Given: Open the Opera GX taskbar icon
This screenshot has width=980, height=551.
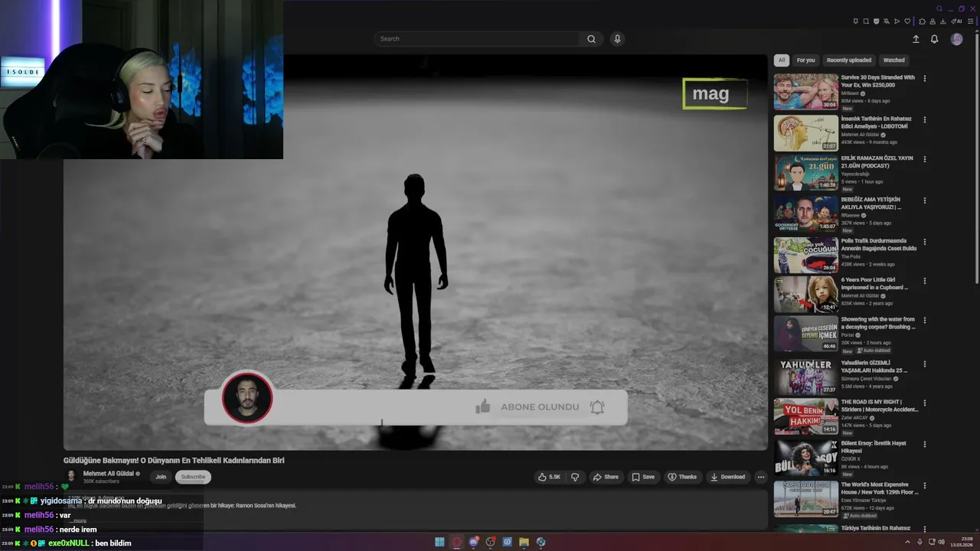Looking at the screenshot, I should 457,542.
